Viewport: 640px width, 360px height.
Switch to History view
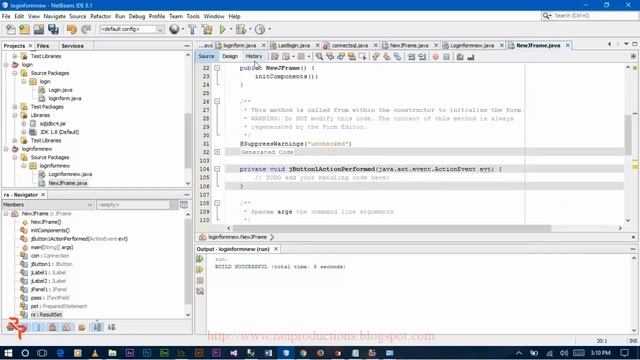(253, 56)
